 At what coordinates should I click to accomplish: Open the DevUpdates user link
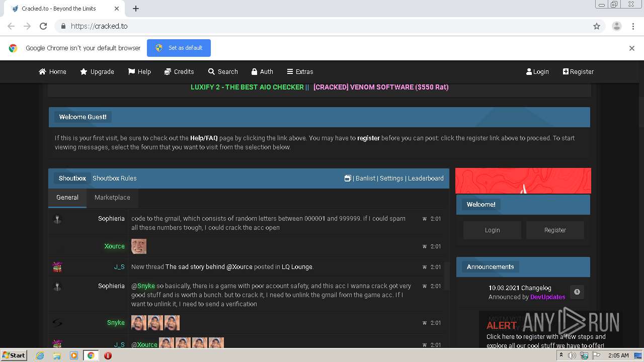click(x=547, y=297)
